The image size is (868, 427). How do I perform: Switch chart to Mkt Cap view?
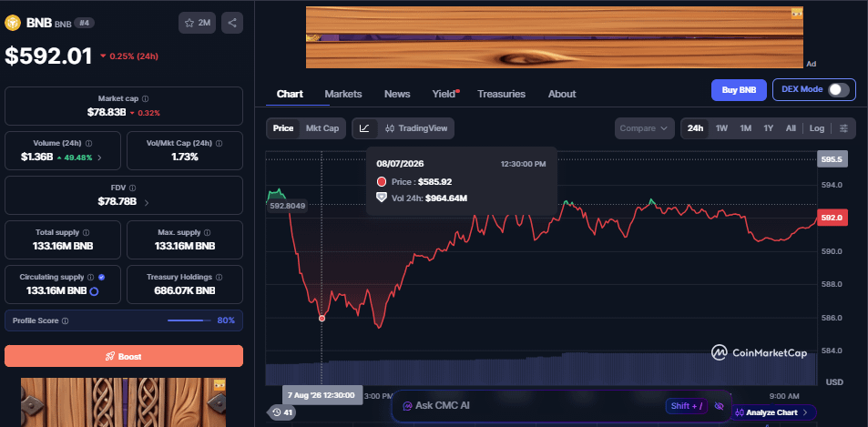click(x=322, y=128)
